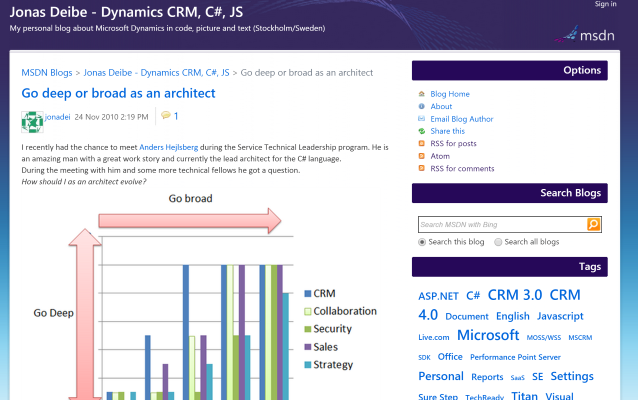
Task: Click the Share this green icon
Action: [x=422, y=131]
